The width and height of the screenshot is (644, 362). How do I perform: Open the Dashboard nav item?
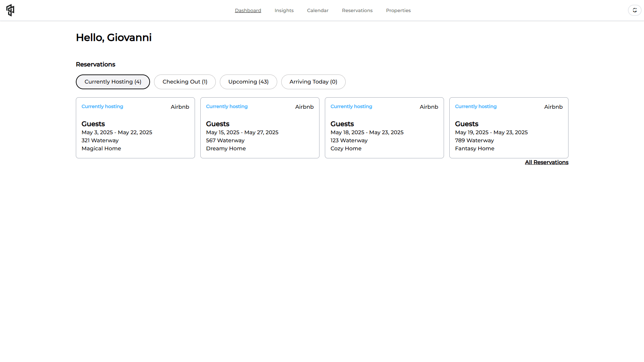(248, 10)
